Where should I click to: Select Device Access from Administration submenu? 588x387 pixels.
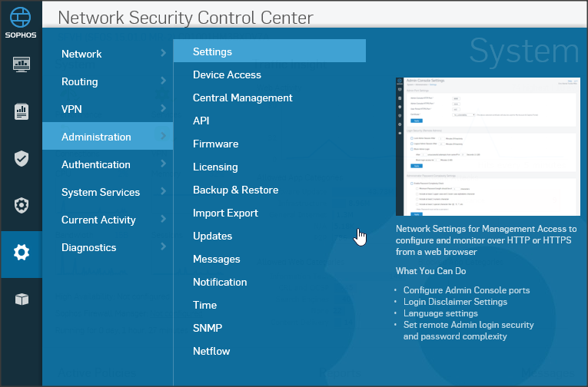[x=227, y=74]
